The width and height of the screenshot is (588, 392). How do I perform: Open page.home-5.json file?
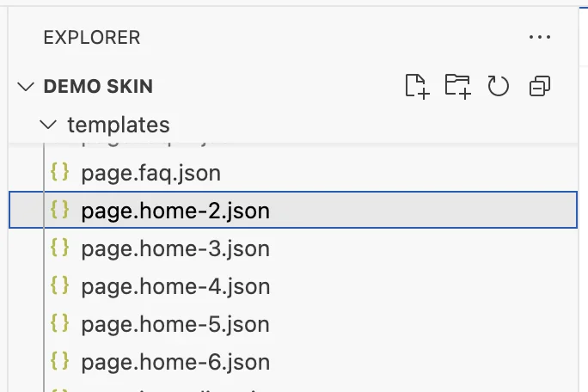coord(175,324)
